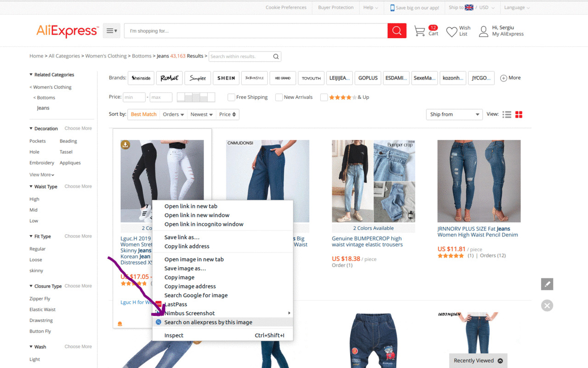Click the UK flag ship-to icon

(469, 7)
